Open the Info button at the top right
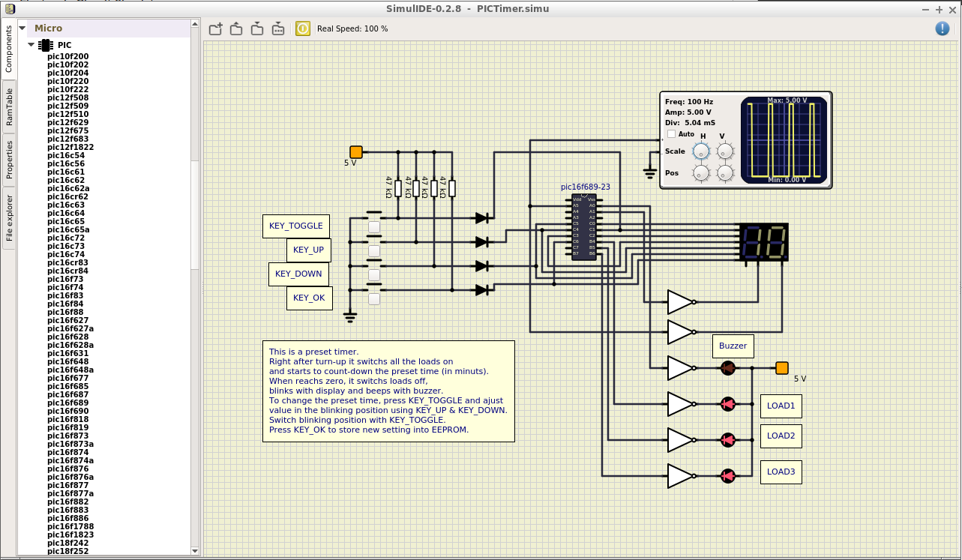This screenshot has height=560, width=962. click(x=943, y=28)
